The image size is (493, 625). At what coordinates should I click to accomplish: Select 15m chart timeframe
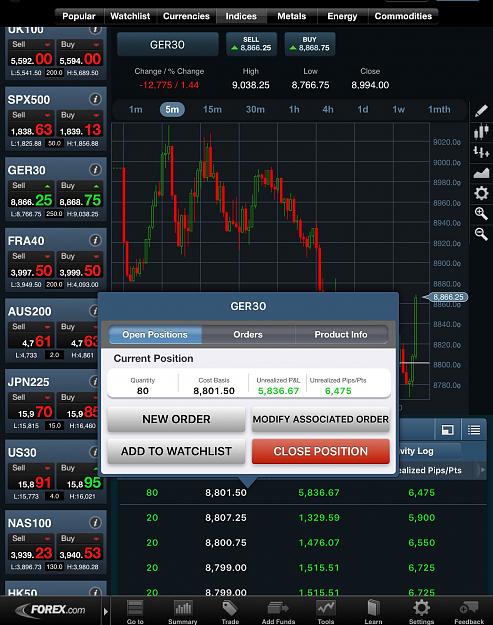[212, 110]
